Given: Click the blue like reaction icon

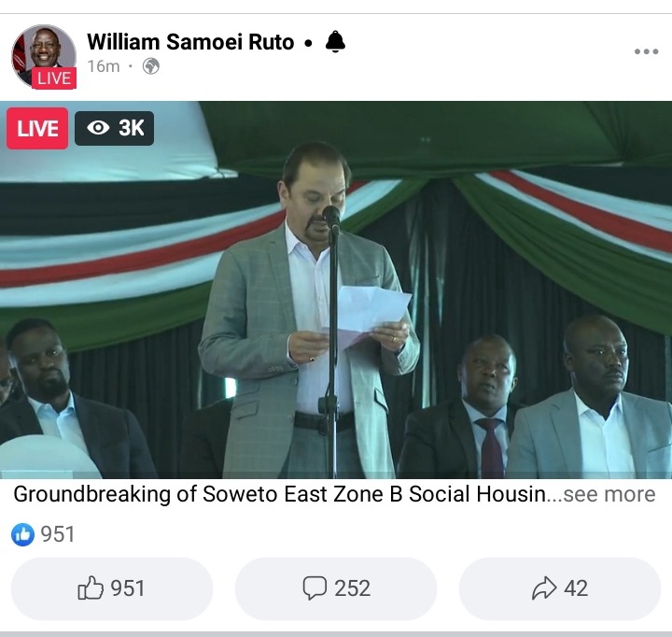Looking at the screenshot, I should (x=22, y=534).
